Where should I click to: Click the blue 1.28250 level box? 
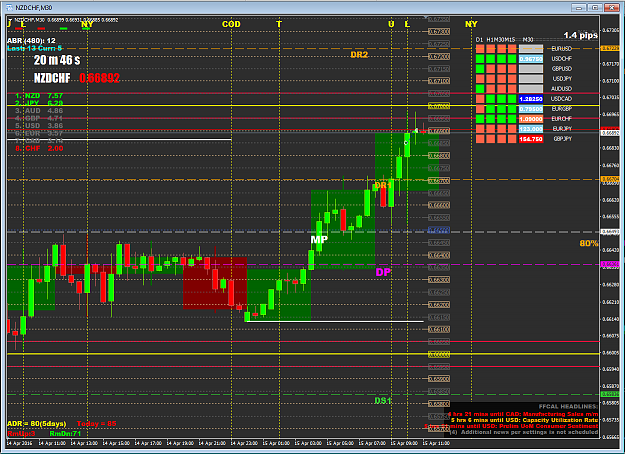(531, 99)
